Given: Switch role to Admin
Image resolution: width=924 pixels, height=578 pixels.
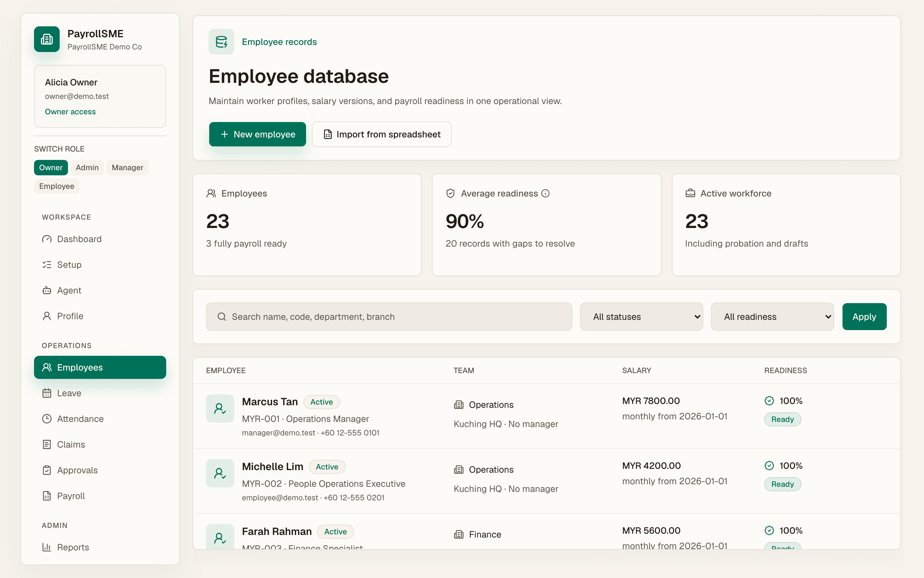Looking at the screenshot, I should coord(87,167).
